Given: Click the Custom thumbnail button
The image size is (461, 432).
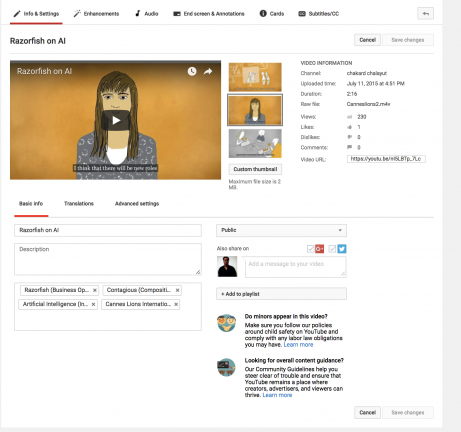Looking at the screenshot, I should [x=255, y=169].
